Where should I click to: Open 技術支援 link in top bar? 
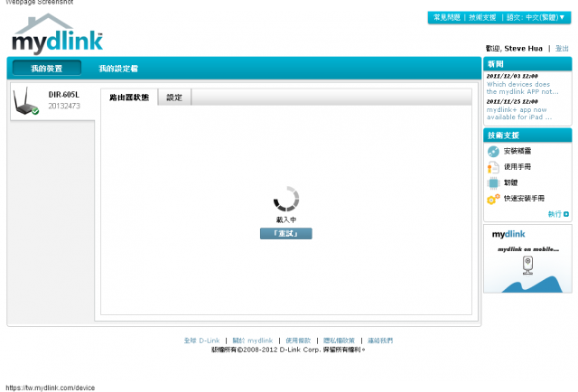pyautogui.click(x=482, y=17)
